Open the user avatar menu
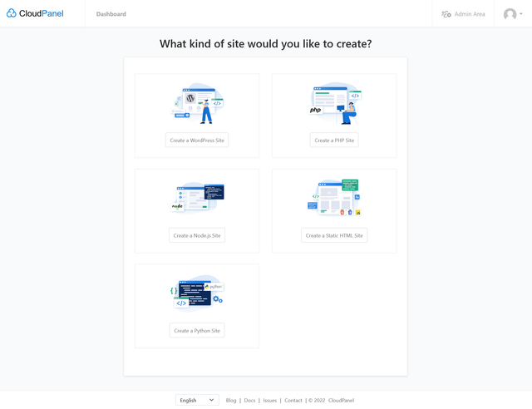 (510, 14)
